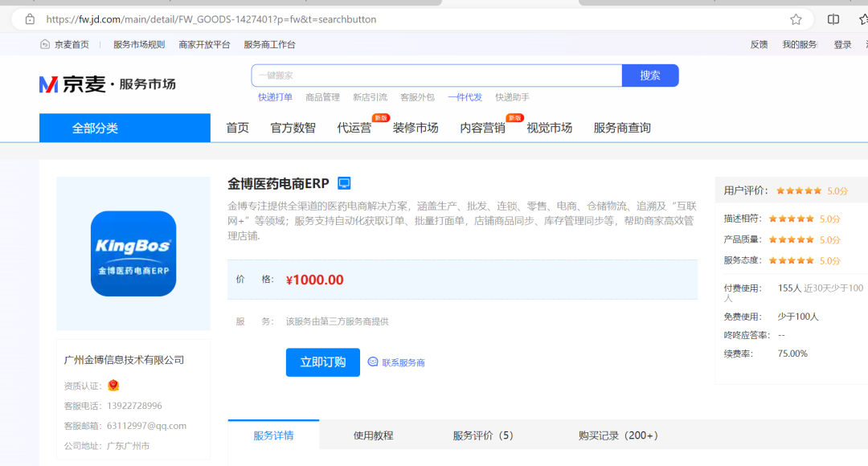Select the 一件代发 hot keyword

pos(465,97)
